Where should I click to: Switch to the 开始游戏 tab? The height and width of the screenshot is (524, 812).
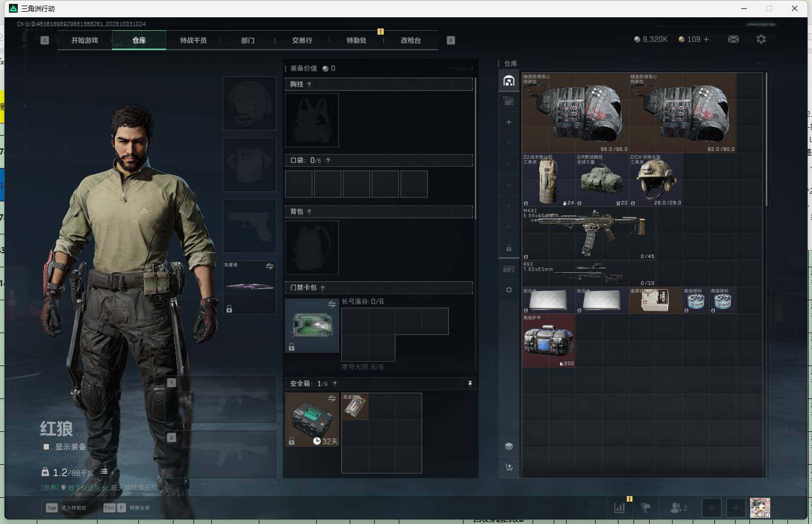pyautogui.click(x=85, y=40)
